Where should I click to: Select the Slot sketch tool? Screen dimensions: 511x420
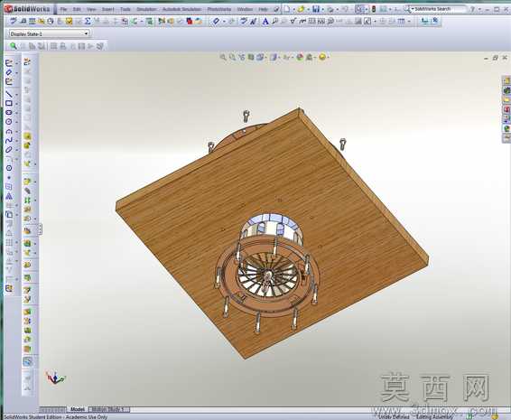coord(9,113)
